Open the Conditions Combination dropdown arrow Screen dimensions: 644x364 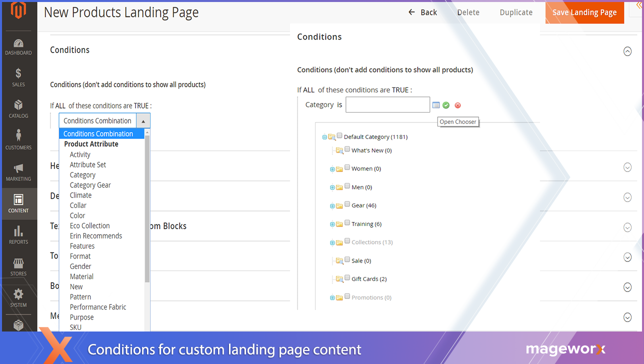[x=143, y=121]
